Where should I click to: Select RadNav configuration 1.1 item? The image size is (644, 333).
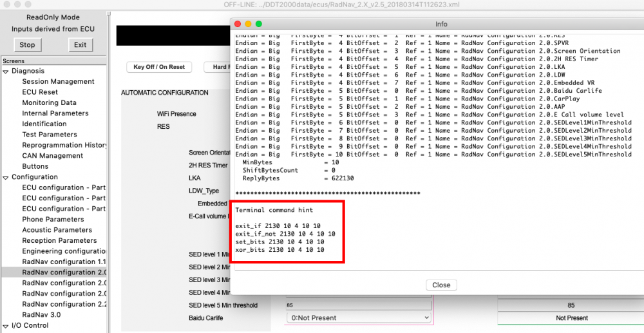click(x=64, y=262)
